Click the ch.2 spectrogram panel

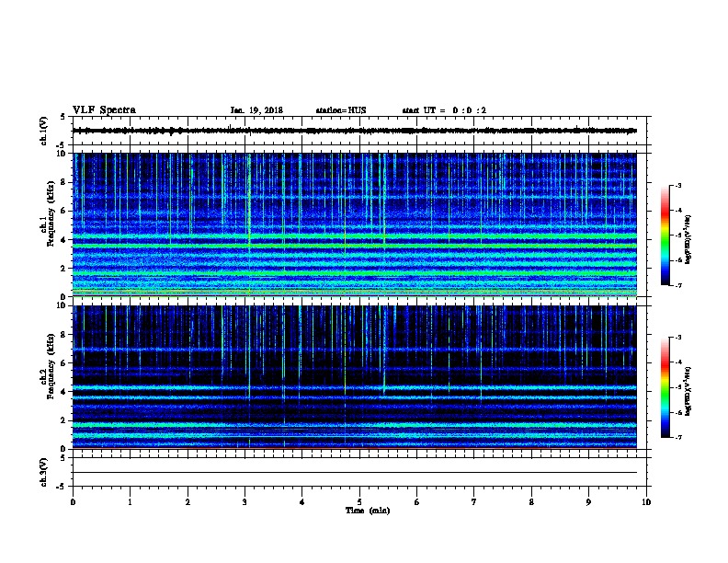click(x=355, y=377)
